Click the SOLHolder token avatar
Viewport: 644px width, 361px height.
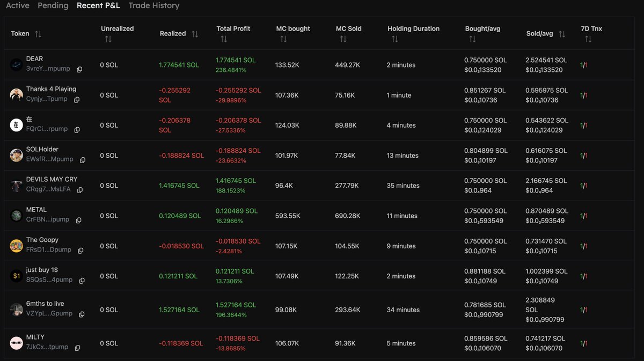click(16, 156)
